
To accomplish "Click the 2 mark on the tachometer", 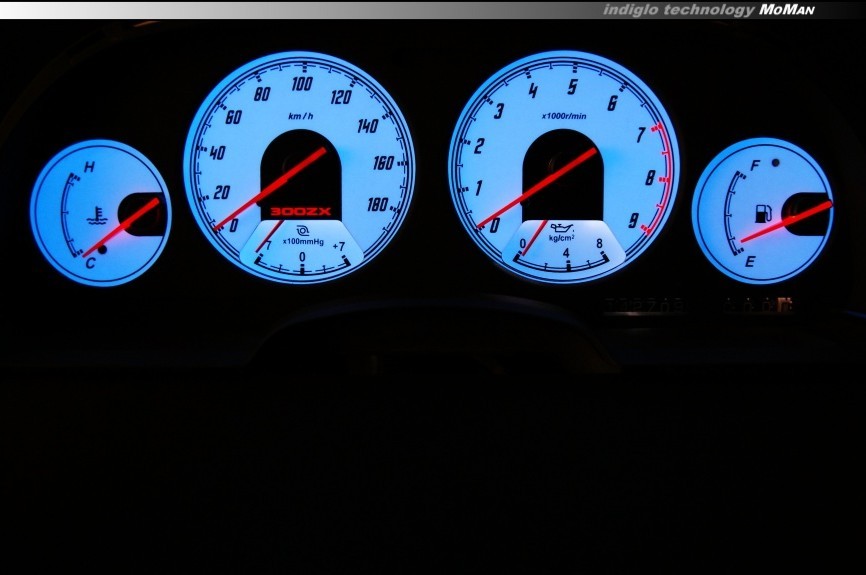I will 479,146.
